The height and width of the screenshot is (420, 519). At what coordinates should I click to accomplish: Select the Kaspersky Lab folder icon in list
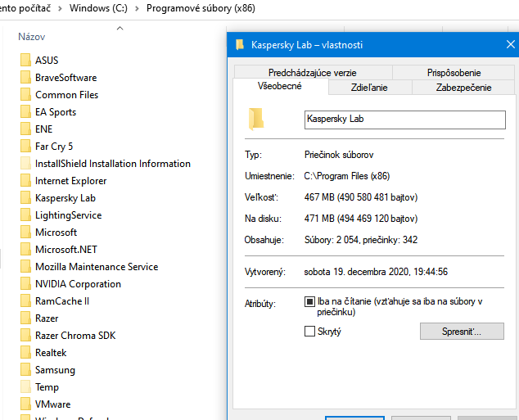(25, 198)
